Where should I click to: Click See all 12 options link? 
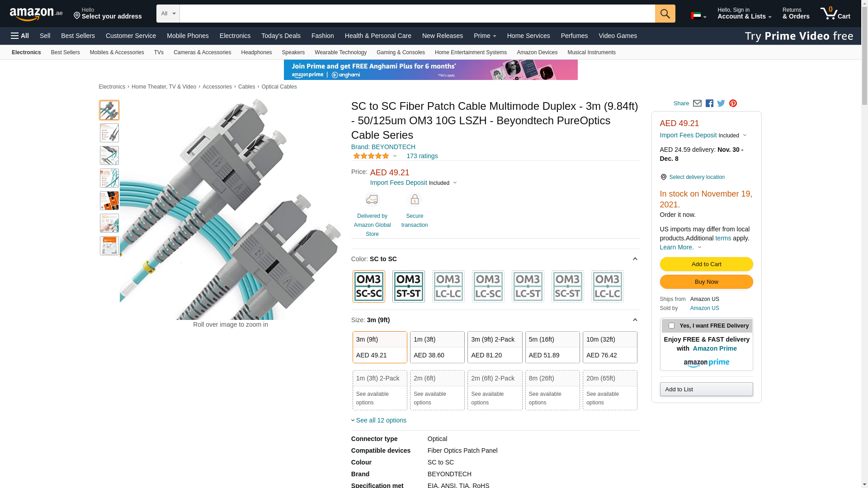(381, 420)
